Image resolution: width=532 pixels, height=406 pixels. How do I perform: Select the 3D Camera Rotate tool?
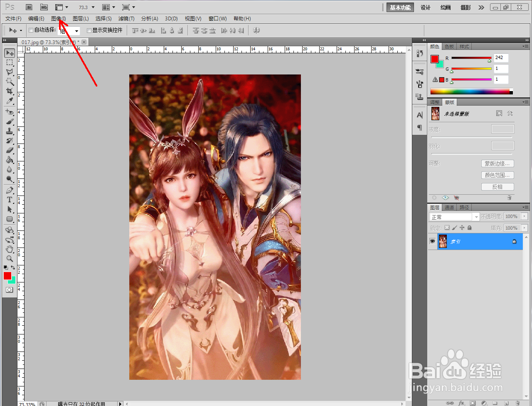10,240
